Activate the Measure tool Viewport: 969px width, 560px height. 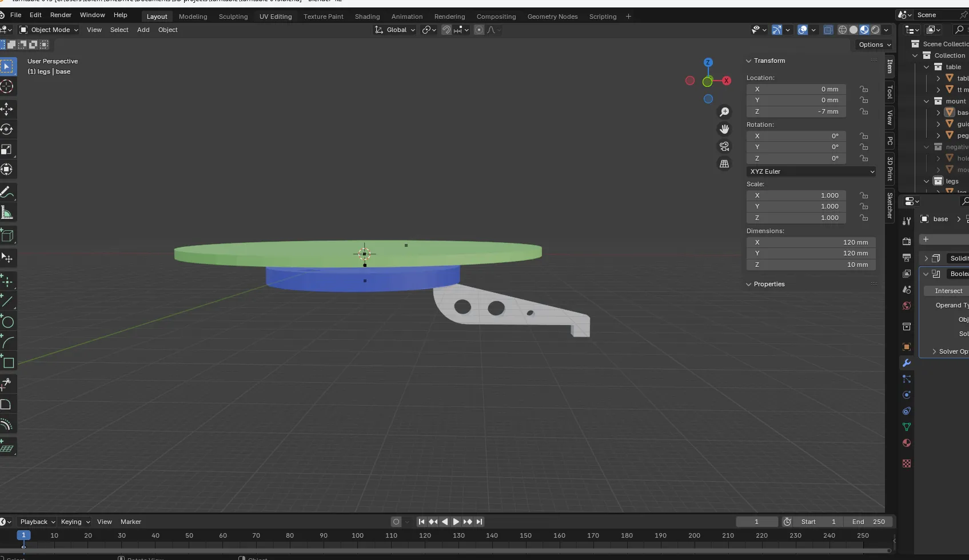pyautogui.click(x=7, y=213)
